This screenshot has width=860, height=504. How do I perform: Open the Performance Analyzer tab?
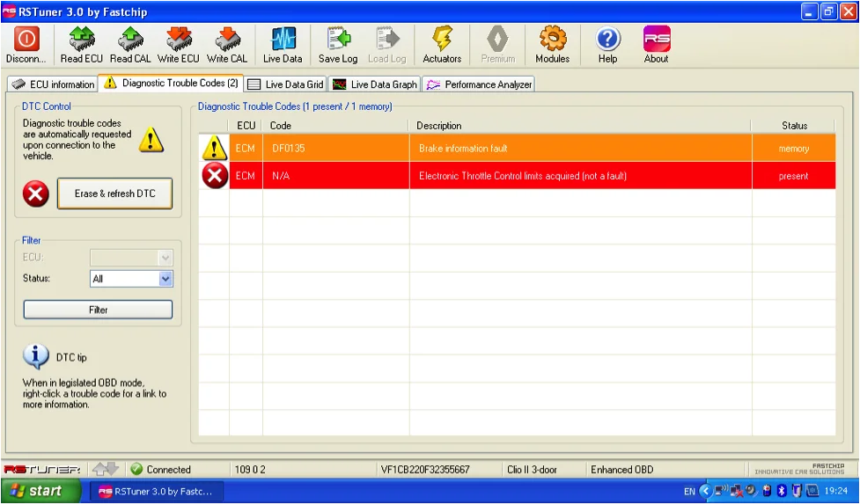[478, 84]
